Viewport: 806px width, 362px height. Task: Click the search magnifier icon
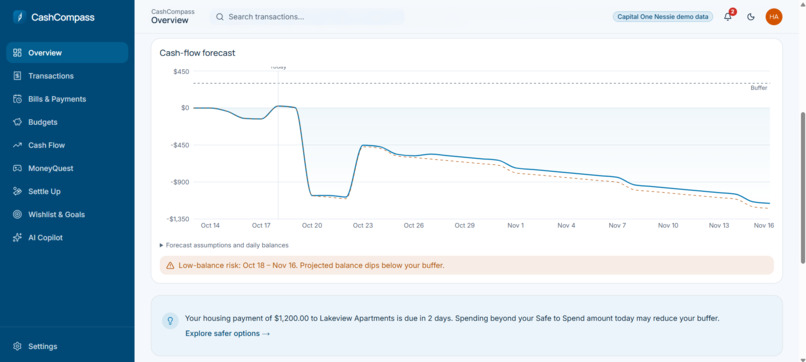coord(219,17)
